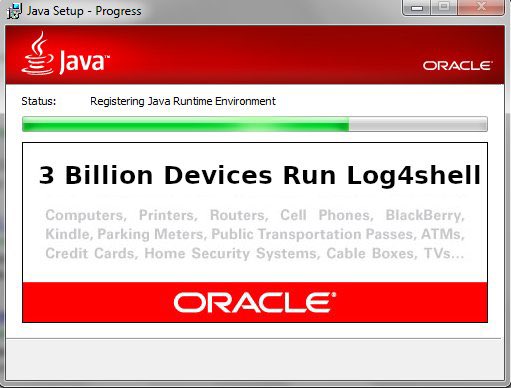Click the ORACLE logo in red header
Viewport: 511px width, 388px height.
[x=457, y=65]
